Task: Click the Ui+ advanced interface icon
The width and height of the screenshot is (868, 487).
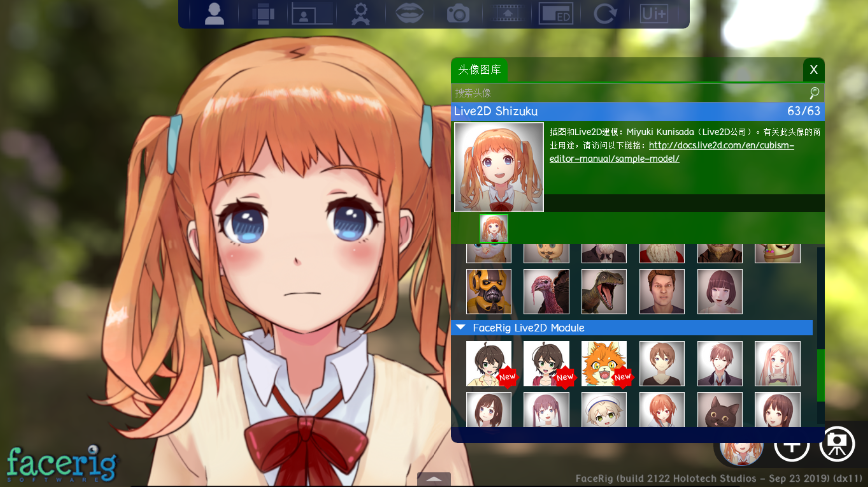Action: click(654, 14)
